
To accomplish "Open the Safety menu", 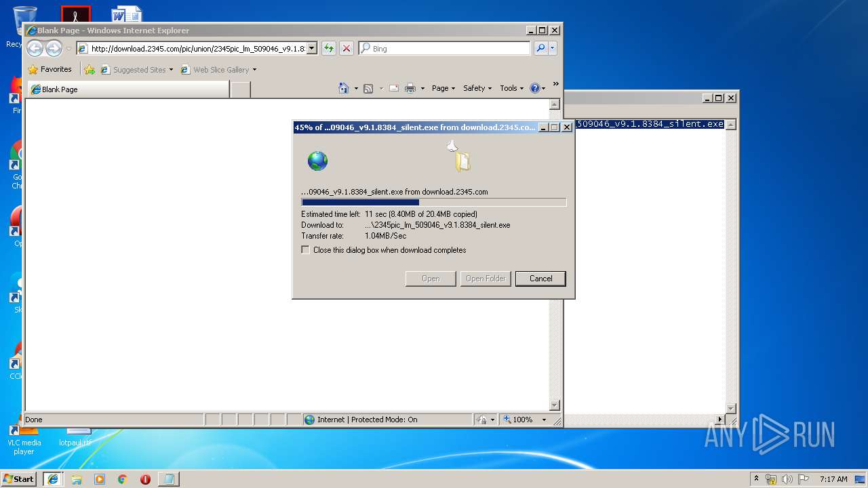I will coord(477,88).
